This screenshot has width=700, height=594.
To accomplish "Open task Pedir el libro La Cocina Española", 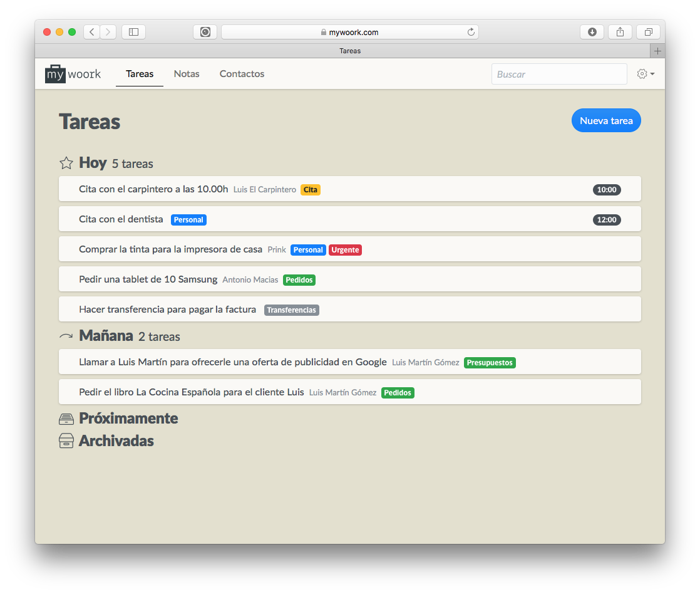I will [350, 392].
